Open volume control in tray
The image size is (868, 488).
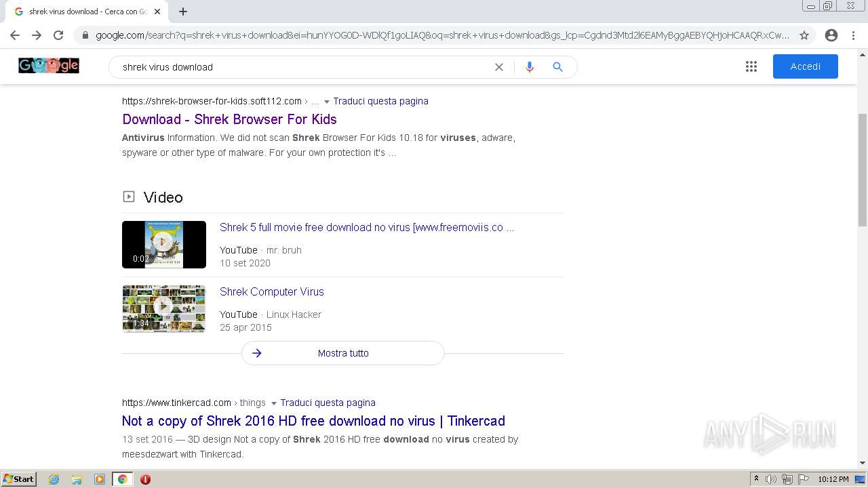771,479
